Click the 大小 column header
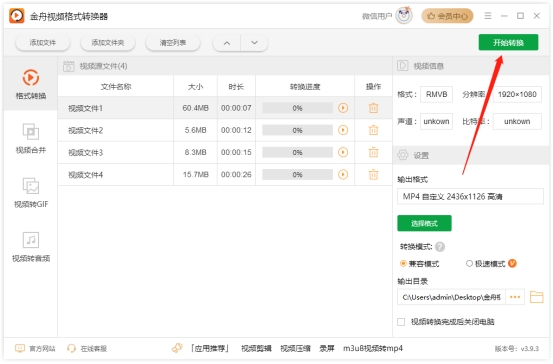The height and width of the screenshot is (364, 553). [195, 86]
